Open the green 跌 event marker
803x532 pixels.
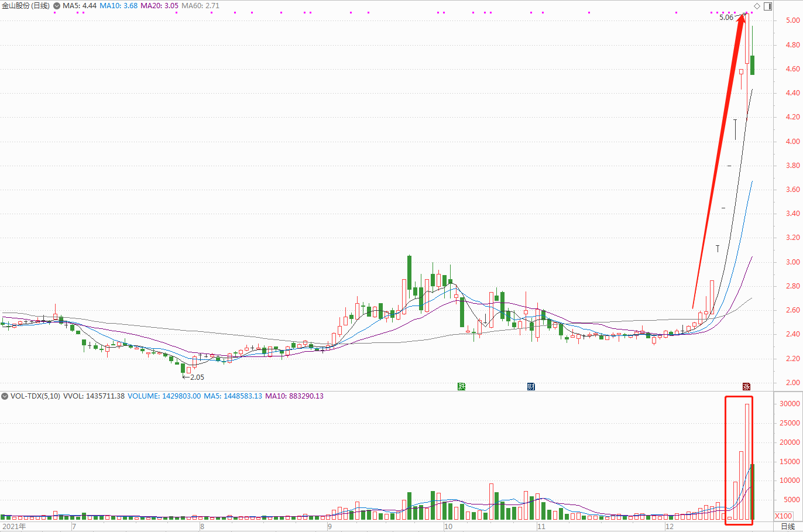pyautogui.click(x=461, y=386)
